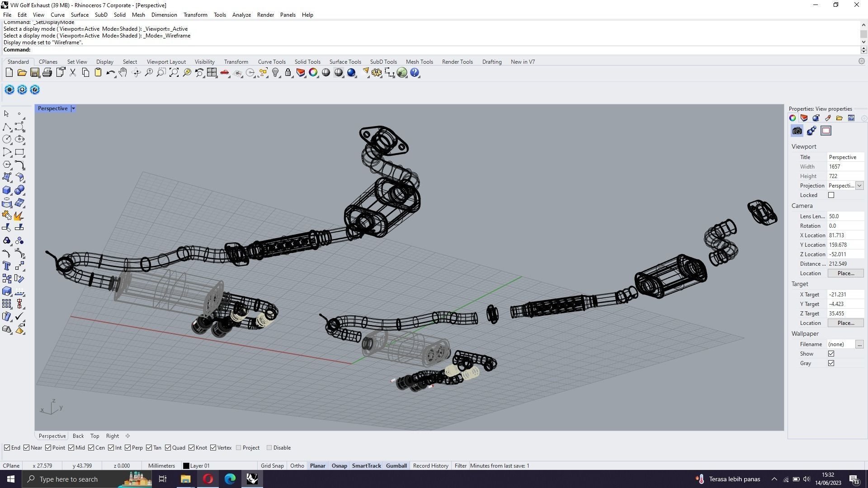
Task: Toggle the Perp osnap checkbox
Action: click(128, 448)
